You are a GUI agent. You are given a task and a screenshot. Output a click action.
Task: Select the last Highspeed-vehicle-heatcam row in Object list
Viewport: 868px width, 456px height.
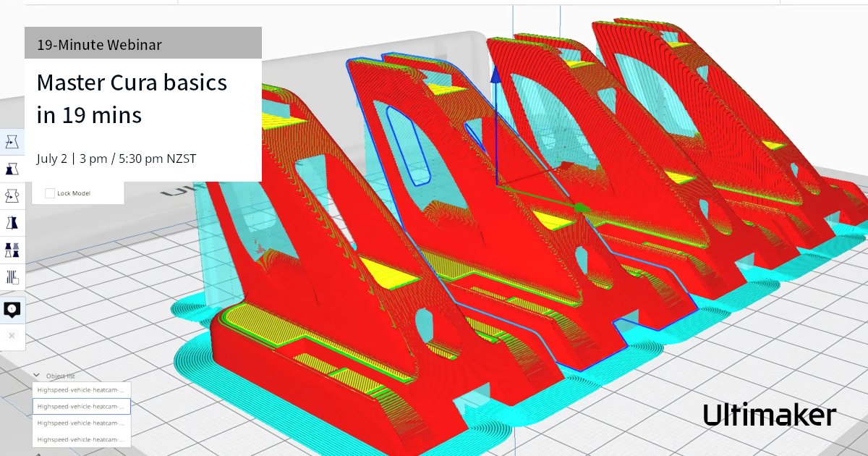[x=82, y=439]
